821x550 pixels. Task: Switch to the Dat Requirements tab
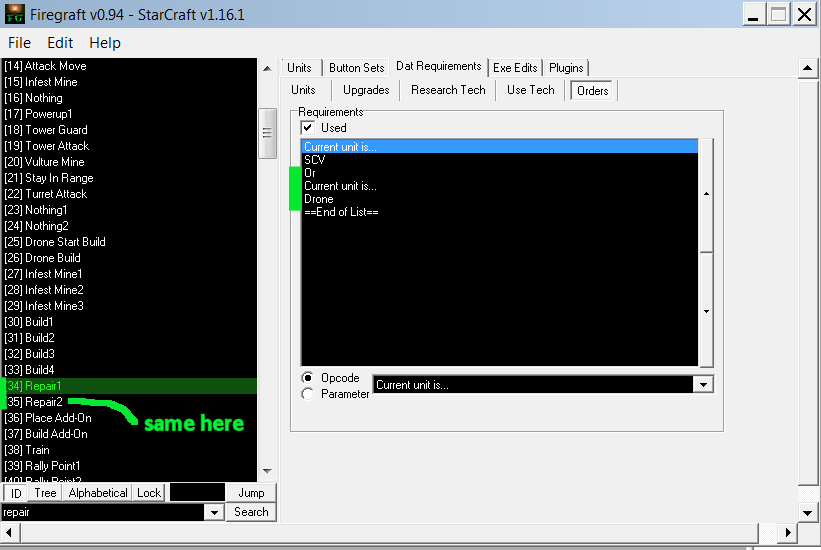pos(439,66)
